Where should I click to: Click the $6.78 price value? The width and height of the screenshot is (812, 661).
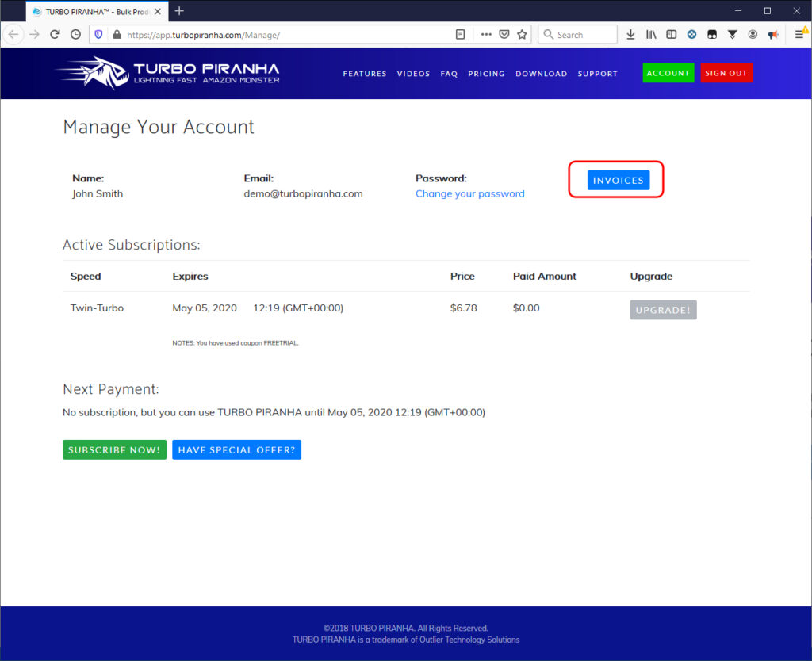tap(463, 308)
